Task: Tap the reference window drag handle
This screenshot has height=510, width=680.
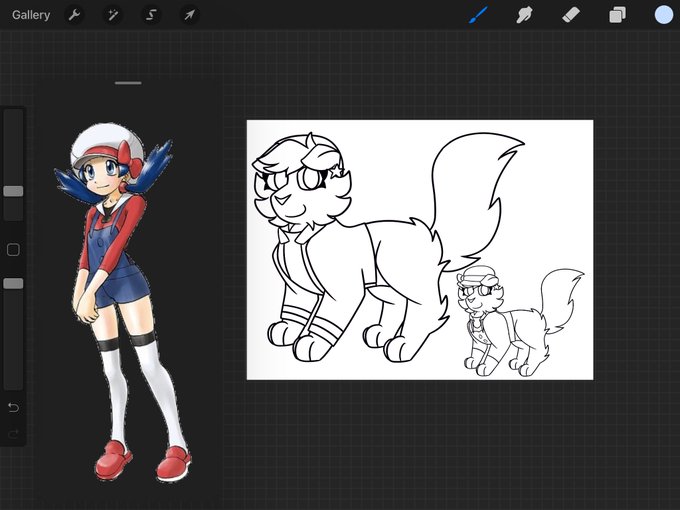Action: [x=128, y=83]
